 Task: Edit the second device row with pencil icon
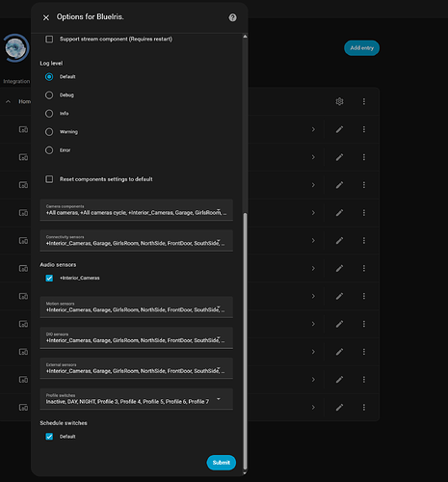pyautogui.click(x=339, y=157)
